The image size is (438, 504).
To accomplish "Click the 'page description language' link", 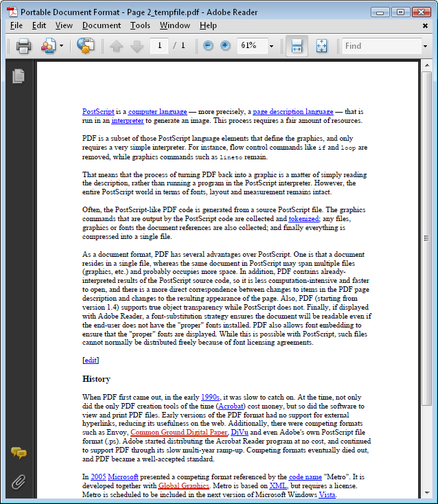I will tap(292, 111).
